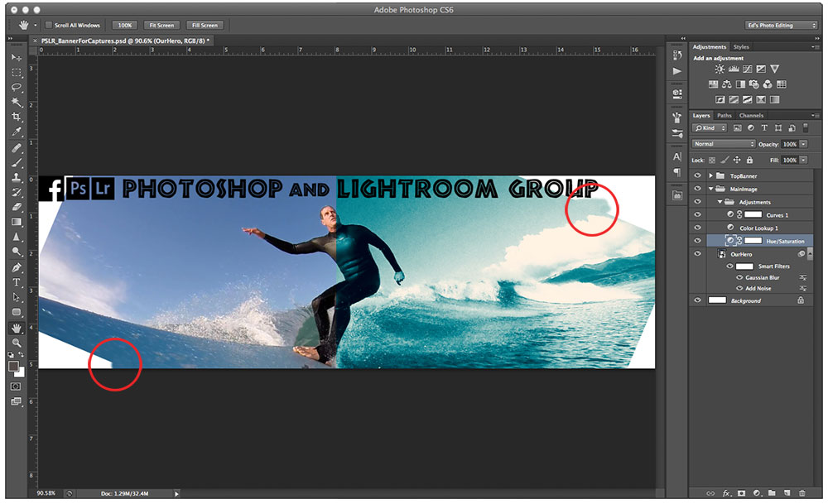Screen dimensions: 828x504
Task: Open the foreground color picker
Action: tap(13, 366)
